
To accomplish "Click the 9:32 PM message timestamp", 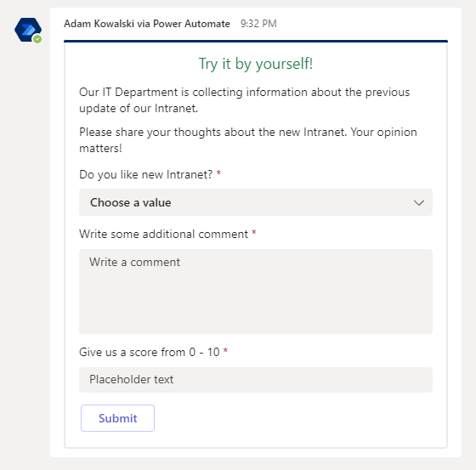I will 258,24.
